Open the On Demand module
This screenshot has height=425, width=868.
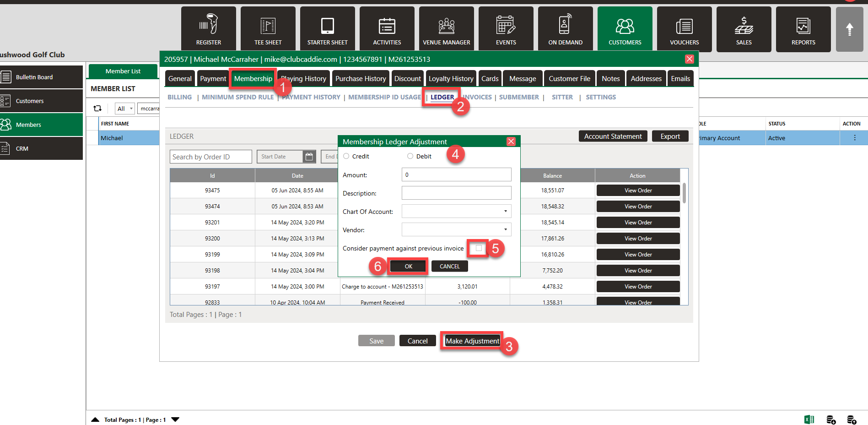pos(566,29)
